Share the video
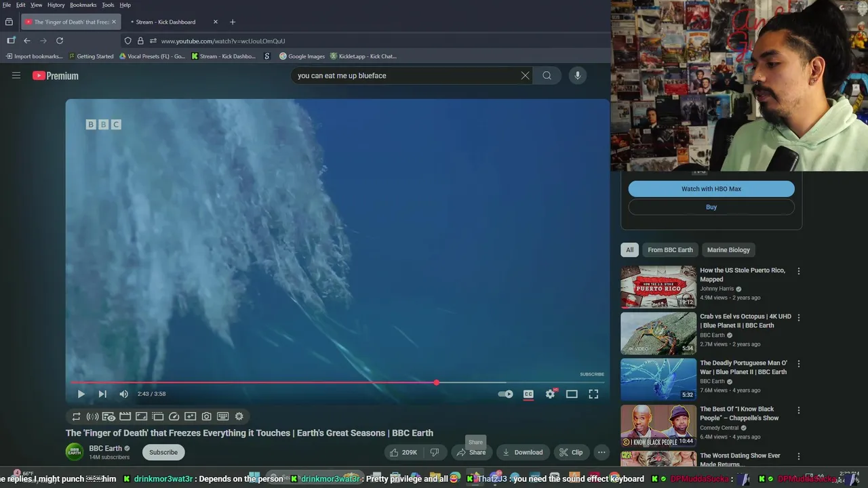 tap(471, 452)
